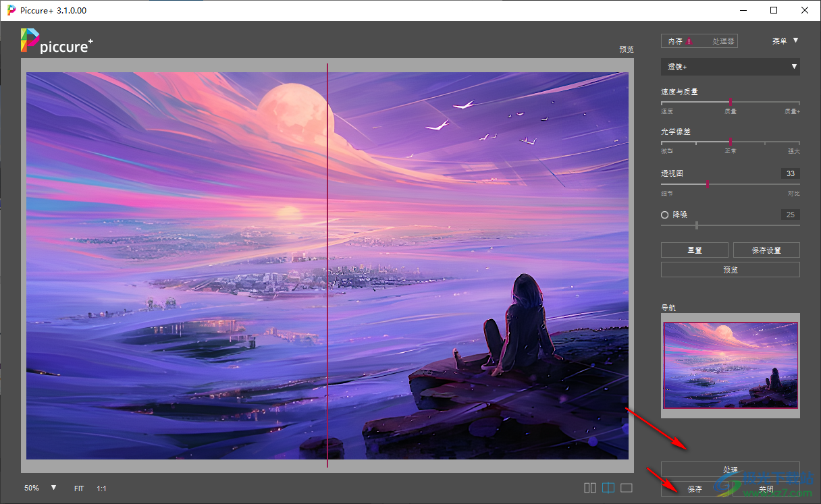Click the 关闭 close button

click(x=766, y=488)
